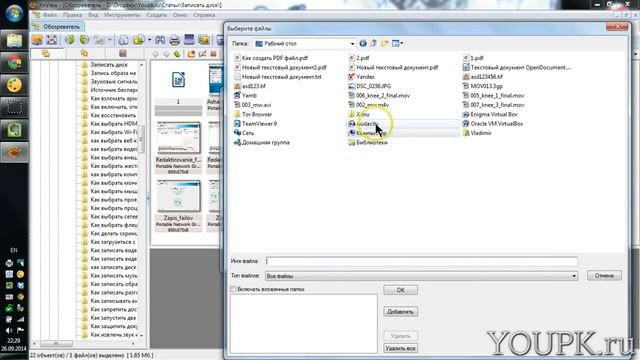Viewport: 640px width, 360px height.
Task: Select file 1.pdf in dialog
Action: click(473, 58)
